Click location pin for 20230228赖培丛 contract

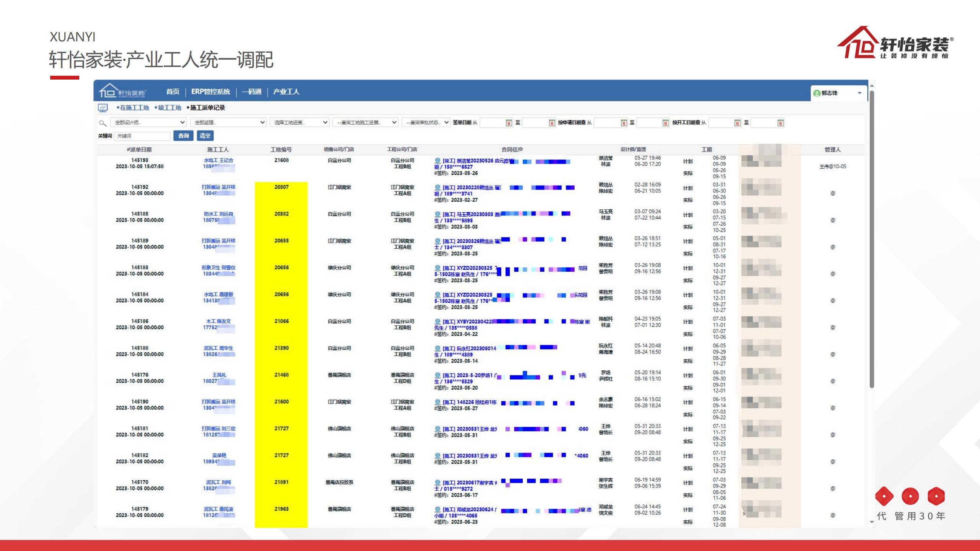(438, 188)
